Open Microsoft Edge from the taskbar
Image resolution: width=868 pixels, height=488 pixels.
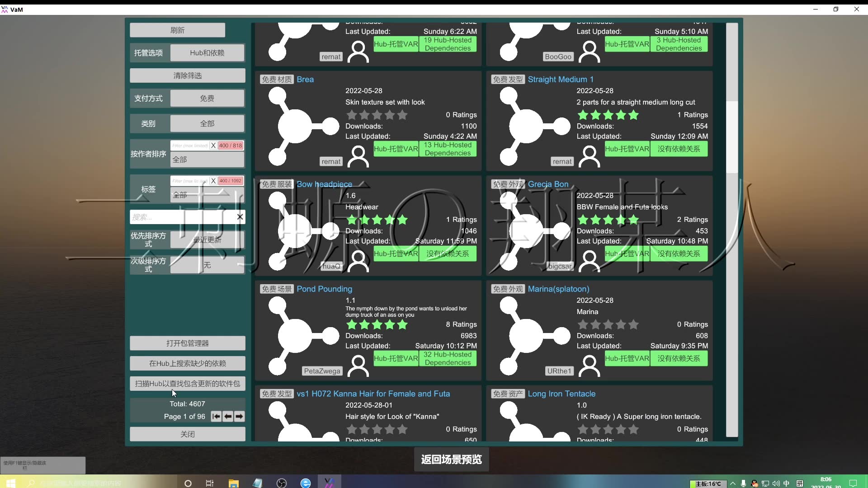click(x=306, y=483)
